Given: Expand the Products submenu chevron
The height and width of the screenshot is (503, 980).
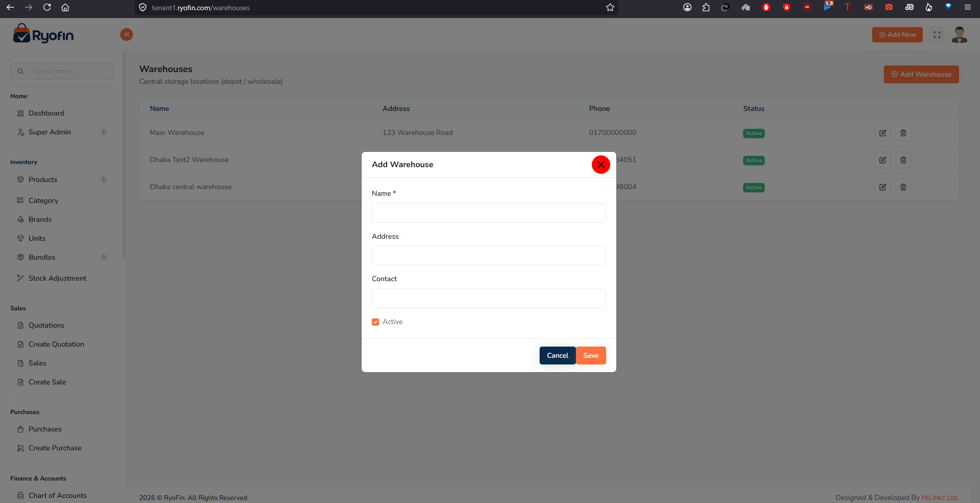Looking at the screenshot, I should click(x=104, y=179).
